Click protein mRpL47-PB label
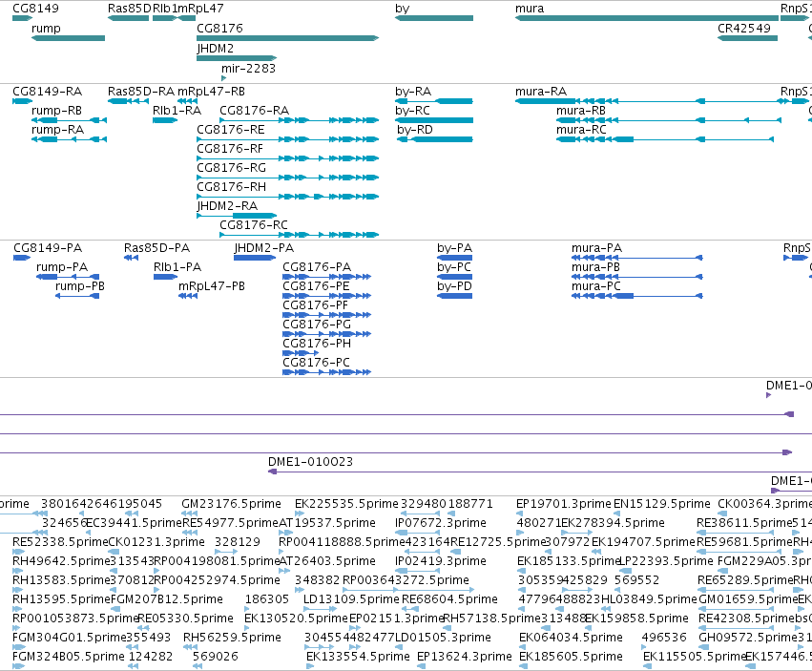 pos(212,286)
